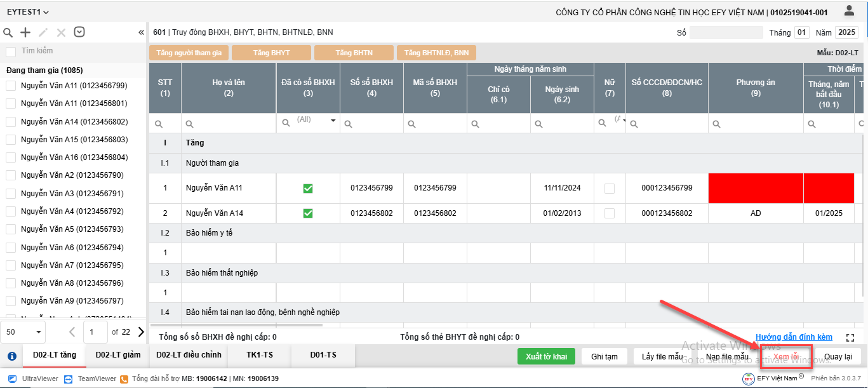Open the user account icon

tap(849, 11)
